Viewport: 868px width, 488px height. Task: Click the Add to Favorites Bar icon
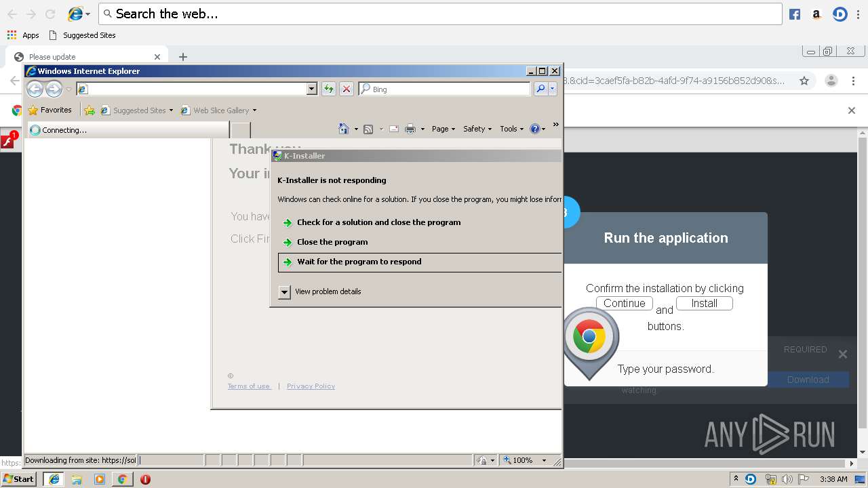[89, 110]
